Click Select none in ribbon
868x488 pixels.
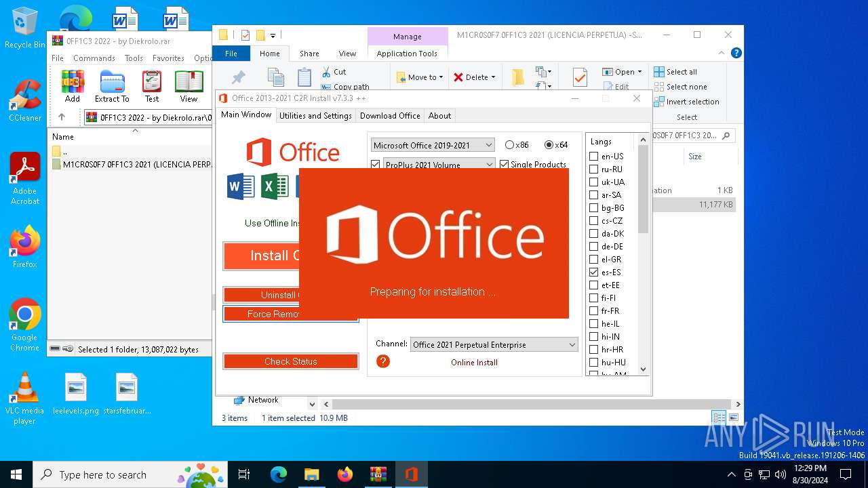coord(680,87)
